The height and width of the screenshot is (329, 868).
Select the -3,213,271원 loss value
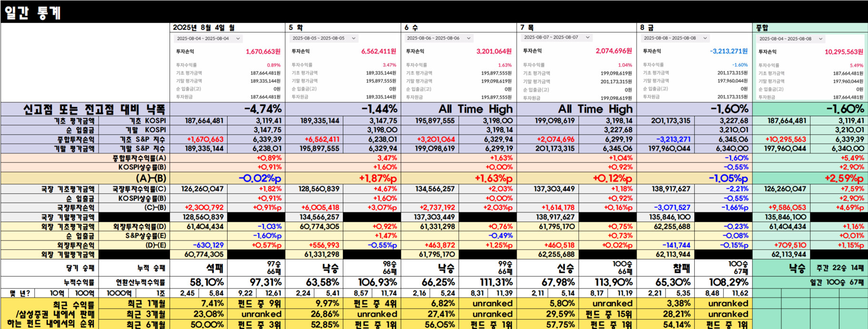tap(728, 51)
